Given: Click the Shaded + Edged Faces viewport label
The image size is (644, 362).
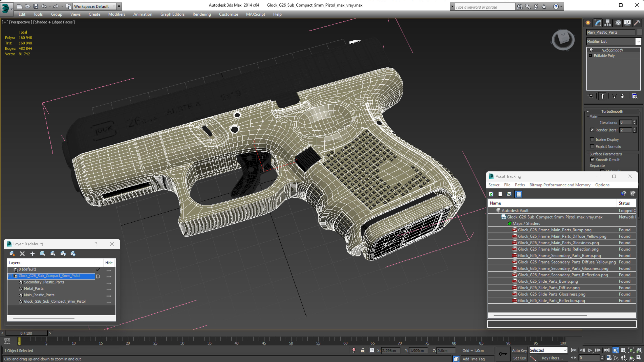Looking at the screenshot, I should coord(54,22).
